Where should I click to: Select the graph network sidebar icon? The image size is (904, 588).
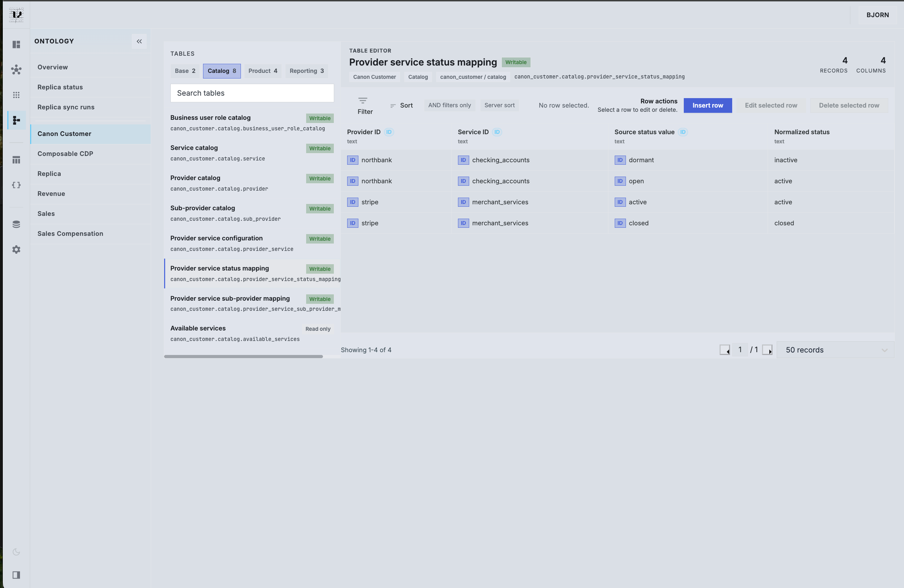coord(16,69)
